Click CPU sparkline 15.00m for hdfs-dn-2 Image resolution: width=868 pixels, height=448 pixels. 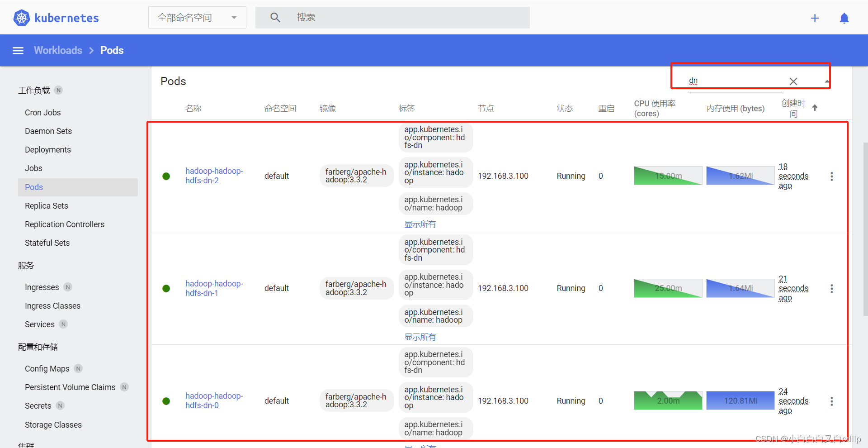(x=668, y=176)
